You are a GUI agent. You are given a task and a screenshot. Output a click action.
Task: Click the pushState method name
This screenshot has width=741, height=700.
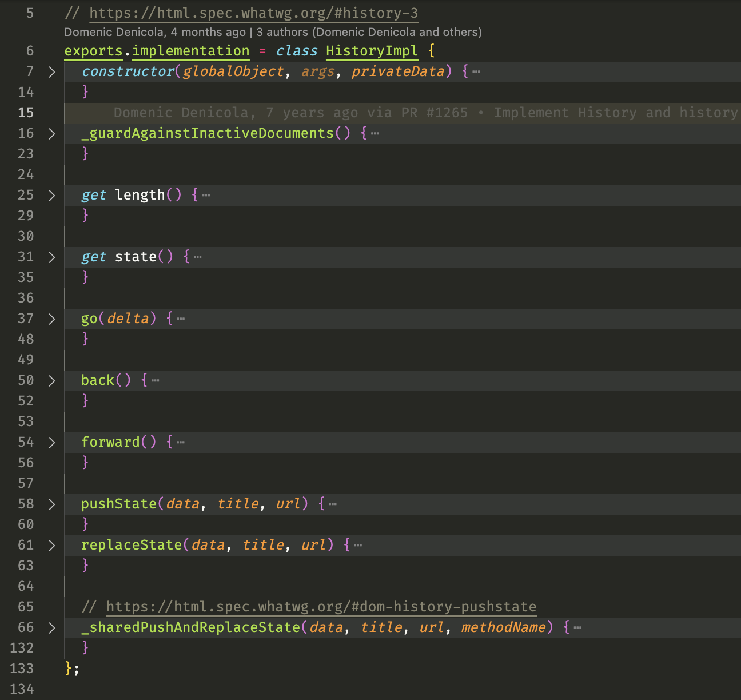(x=119, y=504)
